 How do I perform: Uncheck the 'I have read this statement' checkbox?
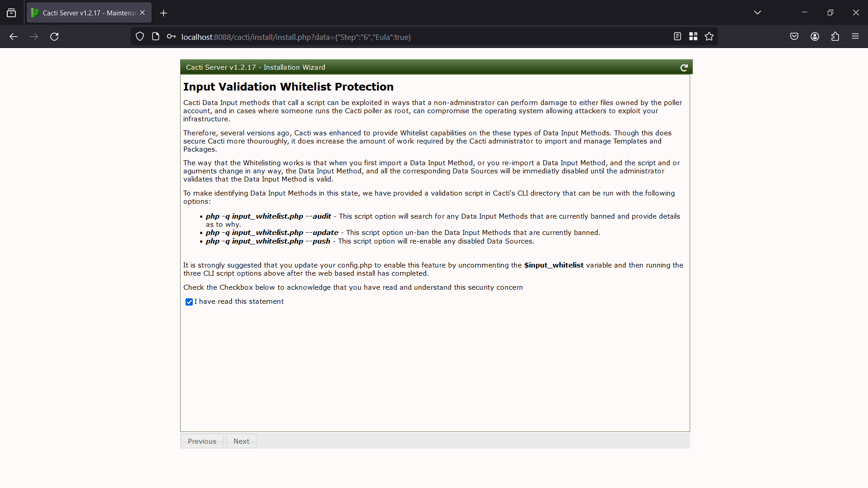pos(189,302)
